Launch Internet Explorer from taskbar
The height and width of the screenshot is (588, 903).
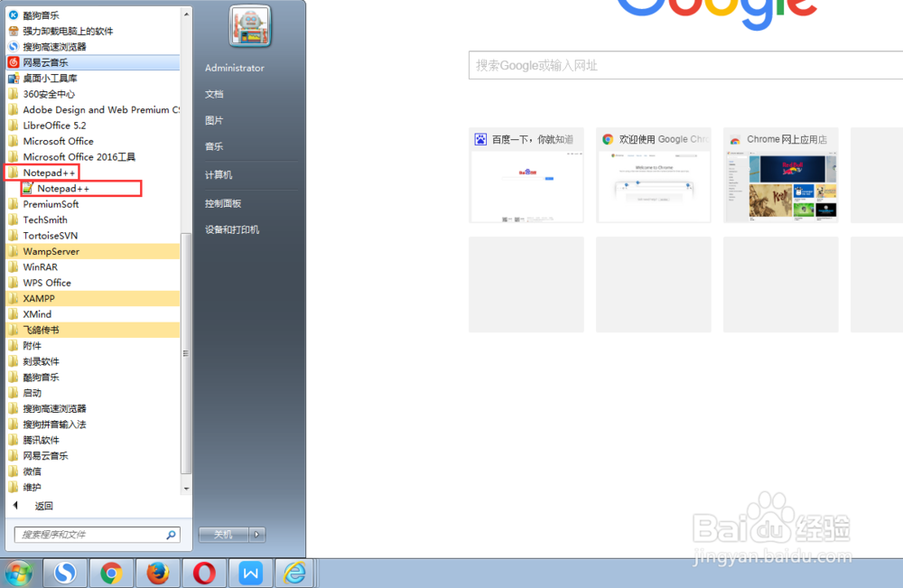(294, 573)
